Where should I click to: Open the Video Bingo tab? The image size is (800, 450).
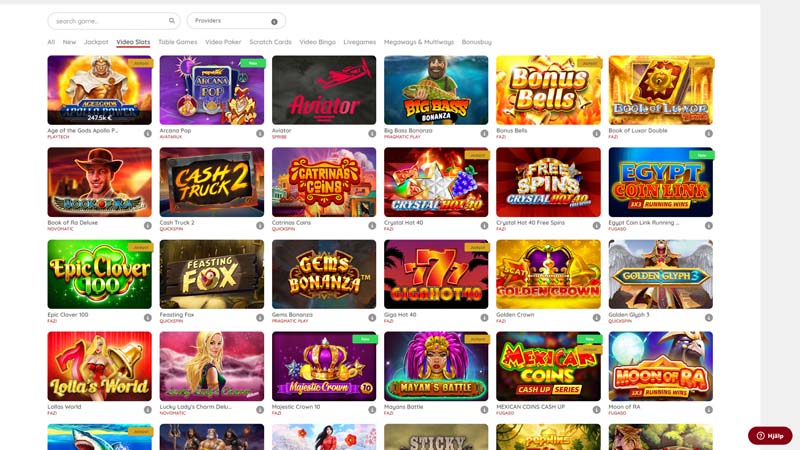click(x=317, y=42)
